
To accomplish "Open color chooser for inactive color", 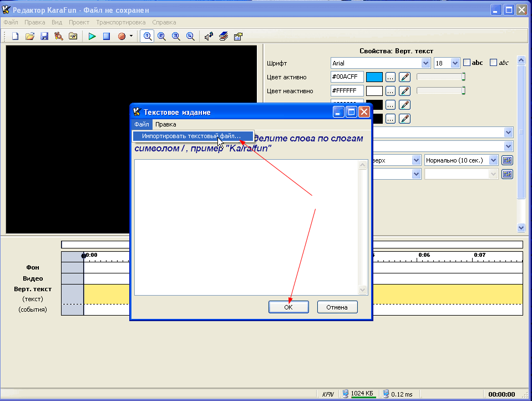I will (x=391, y=92).
